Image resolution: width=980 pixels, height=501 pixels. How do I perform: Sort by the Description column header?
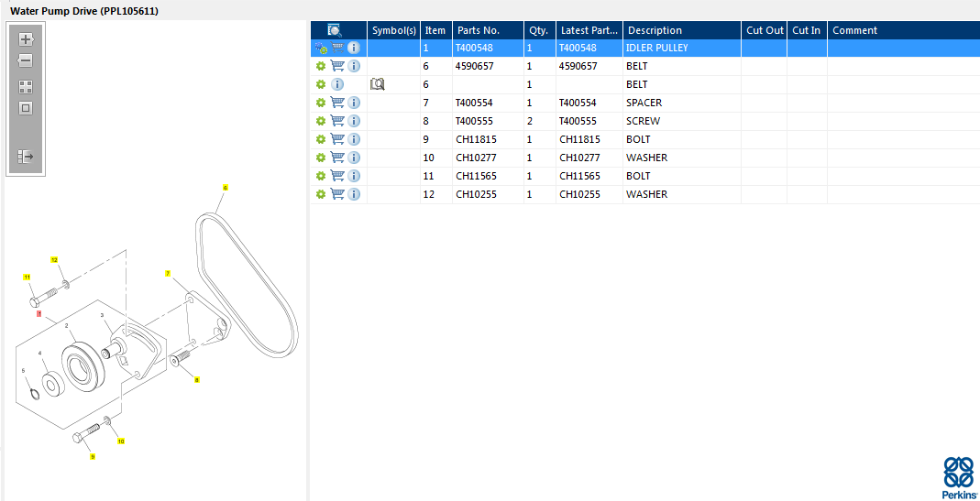coord(682,30)
